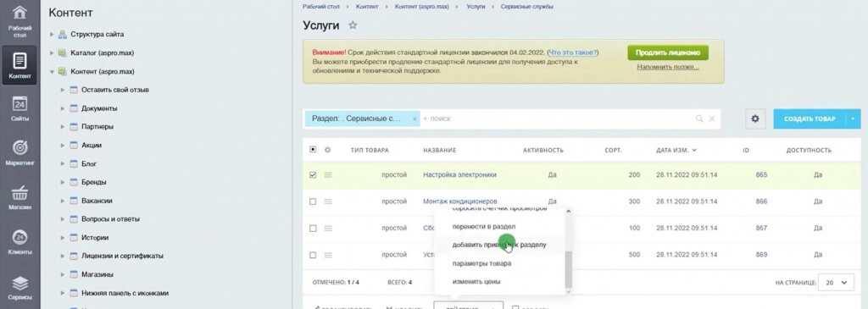Open Настройка электроники item link
The height and width of the screenshot is (309, 868).
tap(459, 174)
